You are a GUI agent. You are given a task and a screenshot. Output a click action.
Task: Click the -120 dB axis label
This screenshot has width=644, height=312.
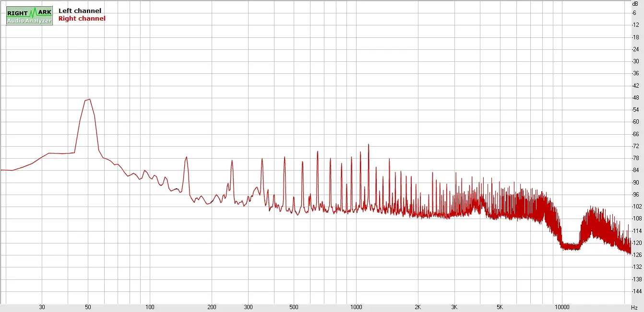tap(635, 243)
